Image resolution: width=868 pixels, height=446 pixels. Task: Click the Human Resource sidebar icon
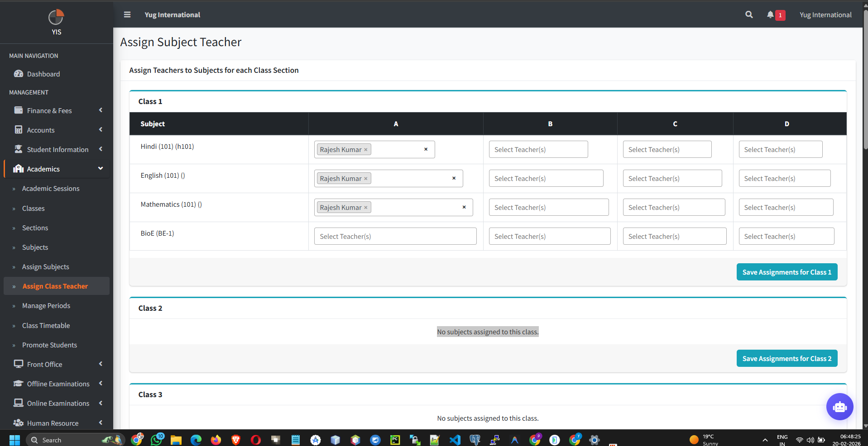pos(19,423)
